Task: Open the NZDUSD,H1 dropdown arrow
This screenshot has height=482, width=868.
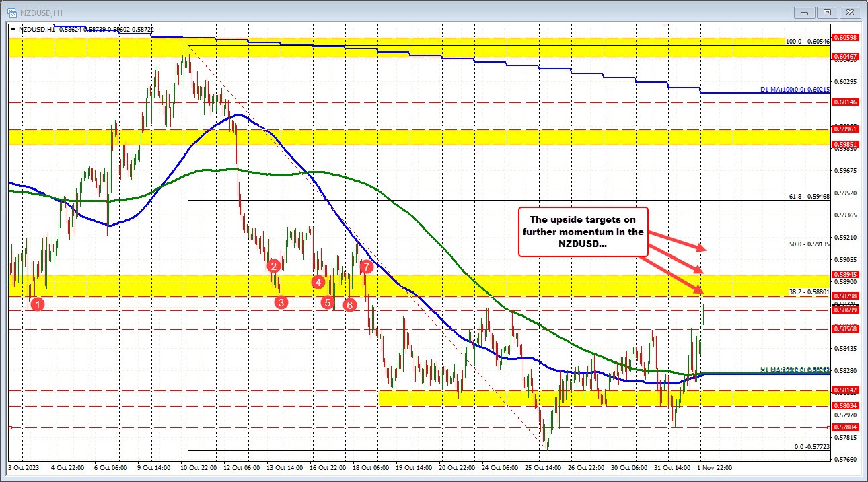Action: coord(13,29)
